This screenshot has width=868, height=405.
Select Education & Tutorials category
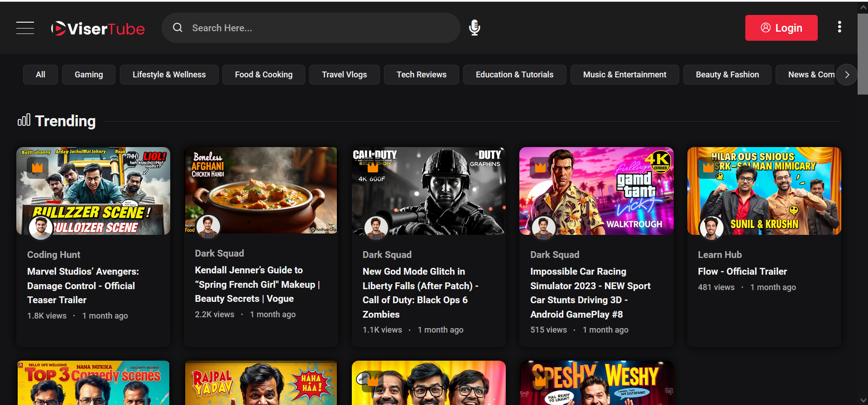click(514, 75)
